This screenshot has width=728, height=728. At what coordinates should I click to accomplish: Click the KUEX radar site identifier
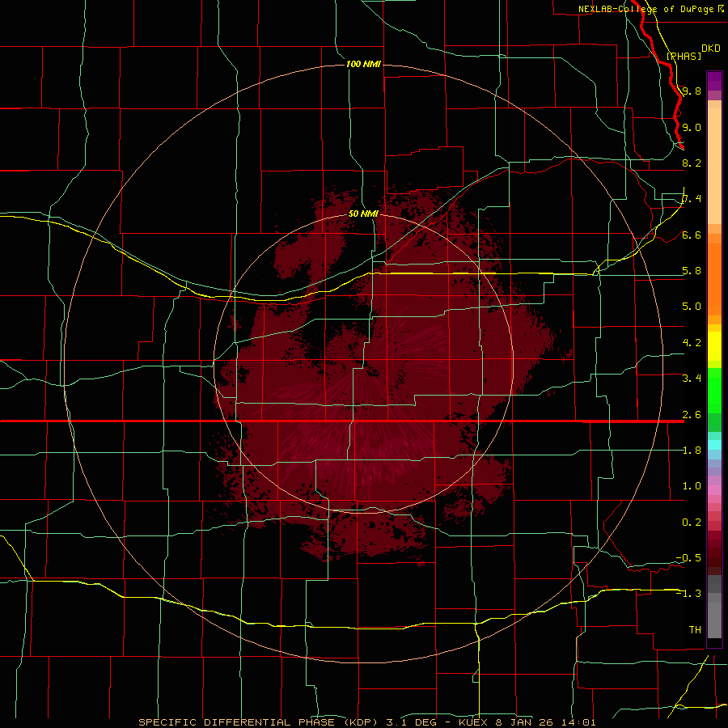tap(473, 722)
